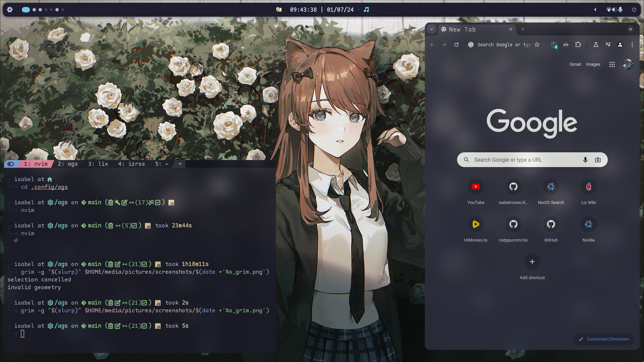Click the music note icon in top bar
Screen dimensions: 644x362
(x=366, y=10)
